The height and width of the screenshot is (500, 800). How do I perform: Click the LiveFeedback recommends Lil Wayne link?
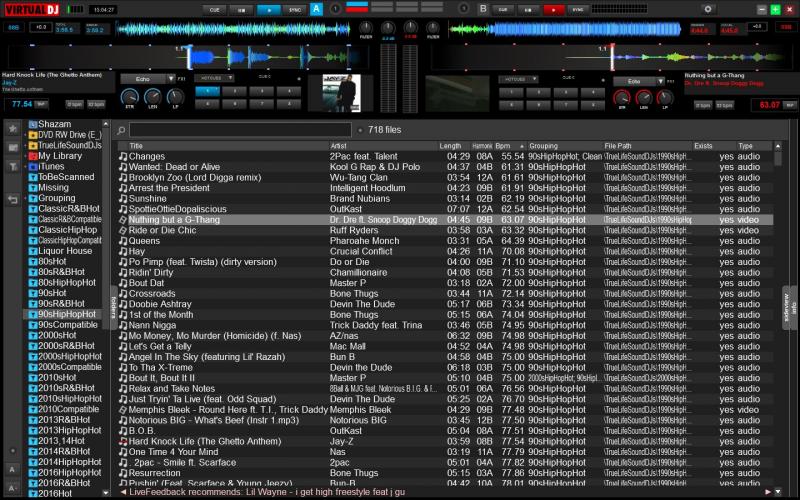267,492
